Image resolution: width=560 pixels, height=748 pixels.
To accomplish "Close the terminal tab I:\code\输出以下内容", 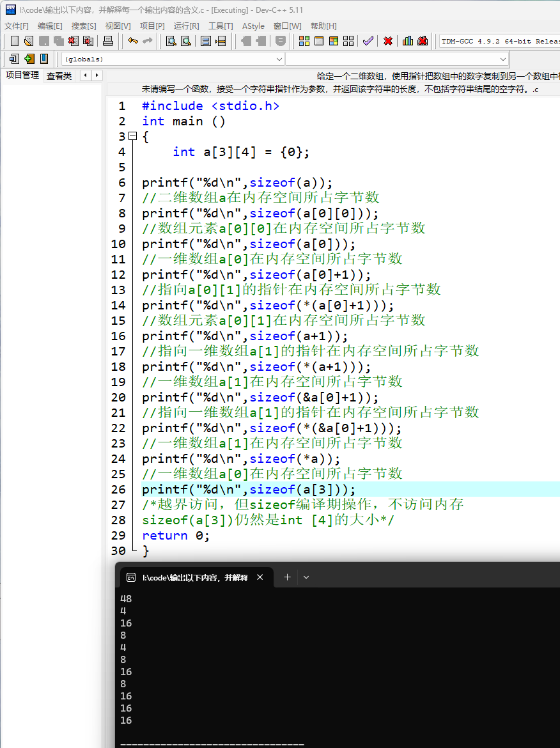I will pyautogui.click(x=260, y=577).
